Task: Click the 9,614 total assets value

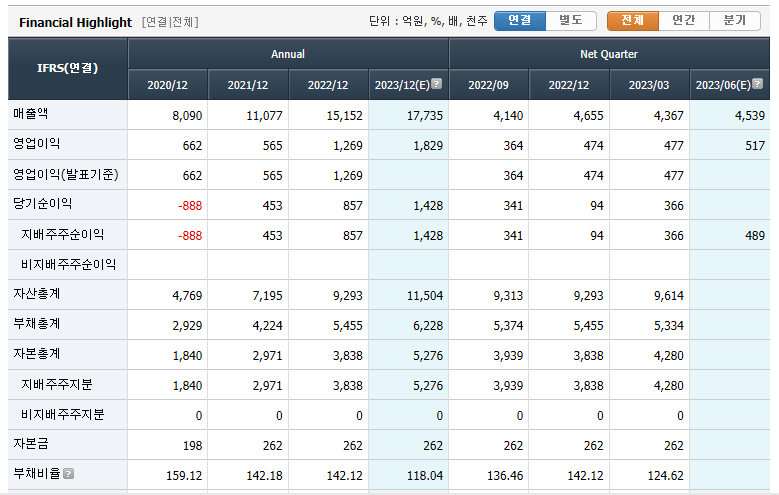Action: coord(669,296)
